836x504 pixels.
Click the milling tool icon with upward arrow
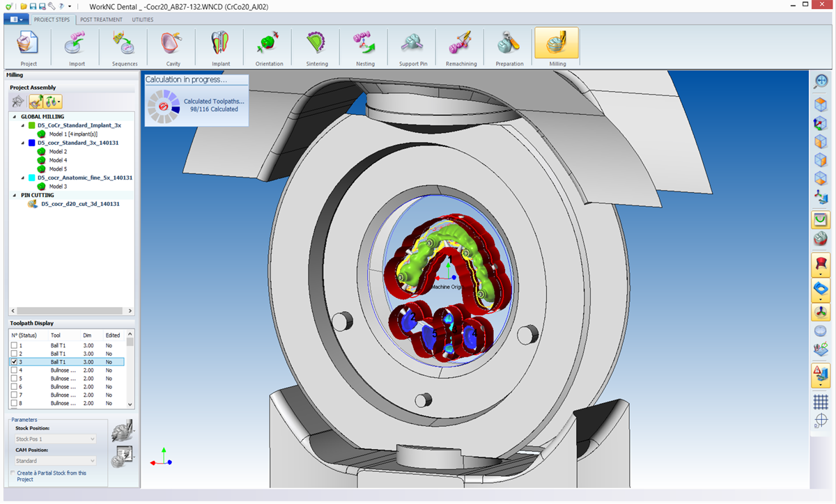click(x=36, y=101)
